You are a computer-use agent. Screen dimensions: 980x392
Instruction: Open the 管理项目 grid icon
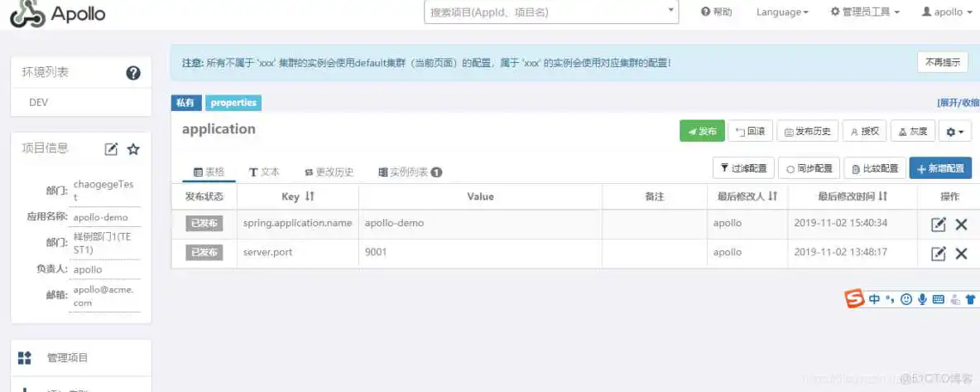pos(24,357)
